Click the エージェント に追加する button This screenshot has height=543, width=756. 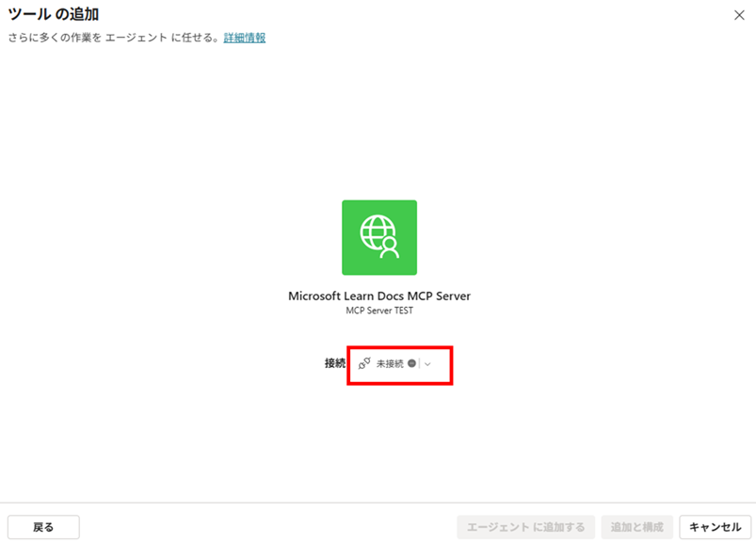(525, 527)
